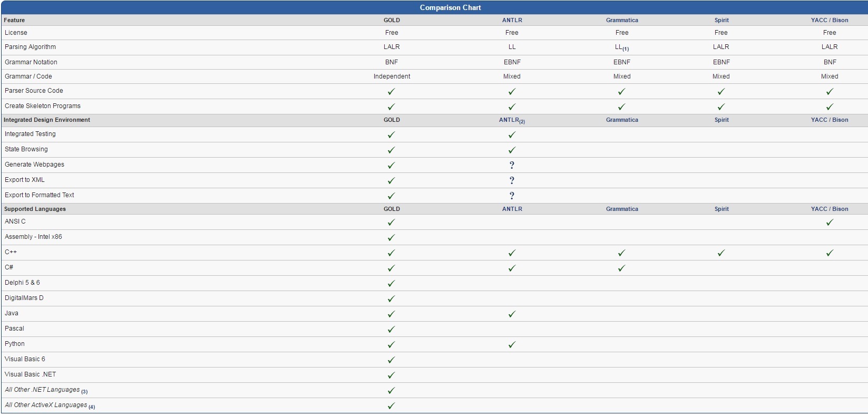
Task: Click GOLD checkmark in Delphi 5 & 6 row
Action: click(391, 284)
